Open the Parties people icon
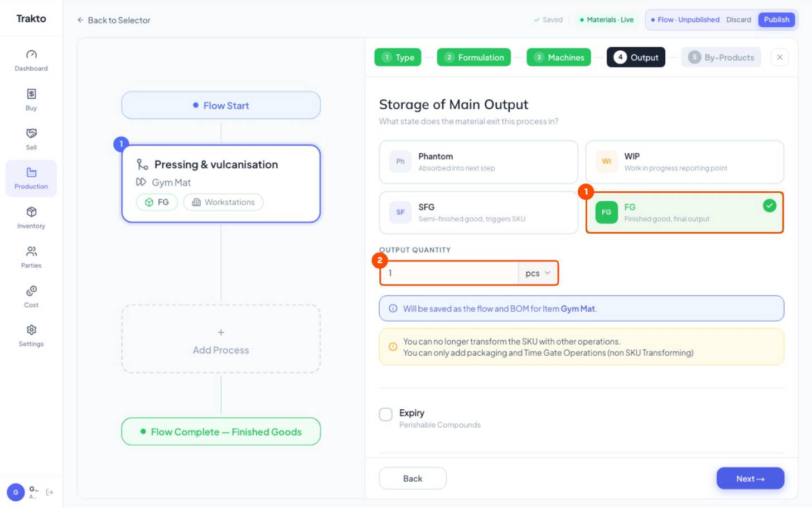 pos(31,251)
